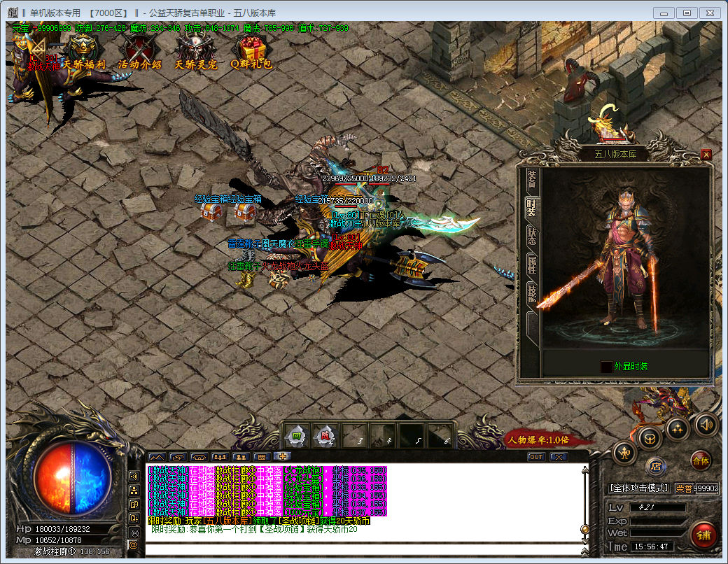
Task: Click the character fashion preview image
Action: point(624,260)
